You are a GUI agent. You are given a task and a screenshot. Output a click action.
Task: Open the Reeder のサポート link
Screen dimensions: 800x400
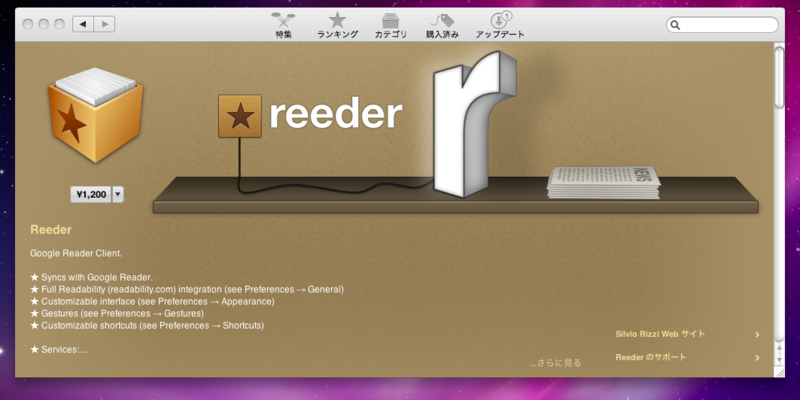tap(651, 358)
